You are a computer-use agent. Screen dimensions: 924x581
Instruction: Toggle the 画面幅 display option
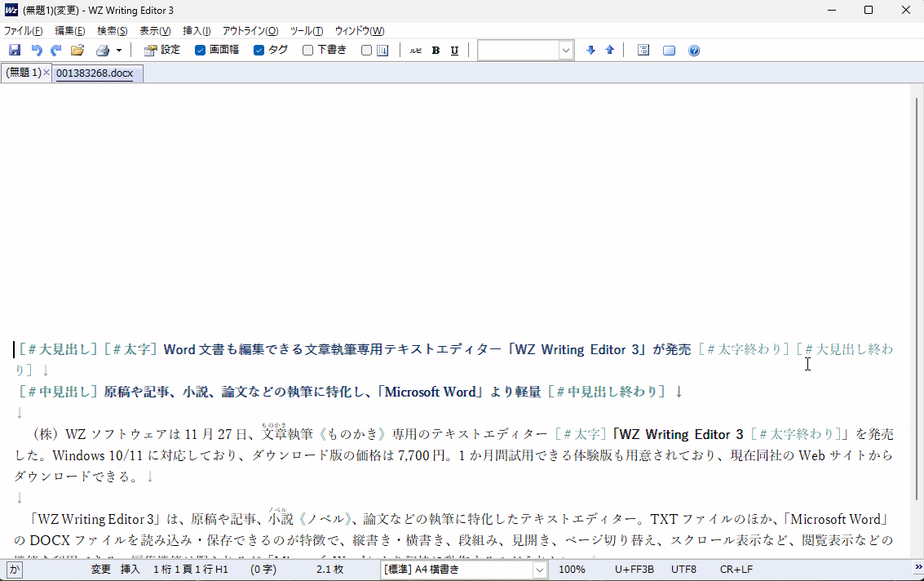point(215,50)
